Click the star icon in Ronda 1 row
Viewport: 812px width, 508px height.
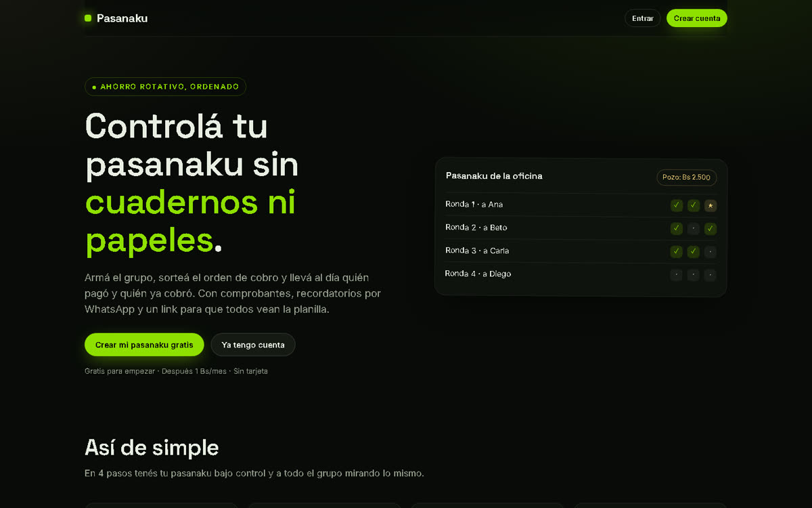point(710,205)
